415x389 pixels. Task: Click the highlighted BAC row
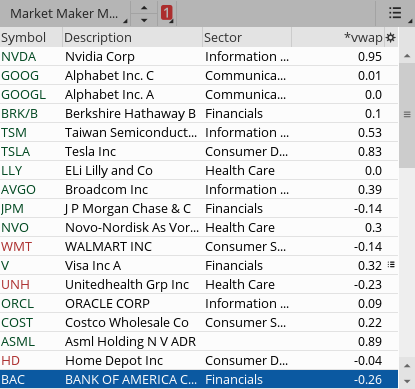[199, 379]
